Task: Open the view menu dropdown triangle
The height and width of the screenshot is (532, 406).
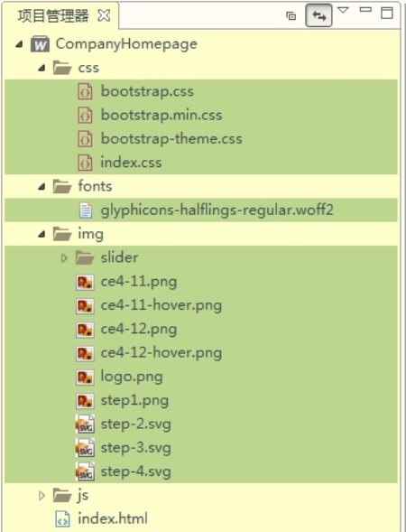Action: tap(344, 10)
